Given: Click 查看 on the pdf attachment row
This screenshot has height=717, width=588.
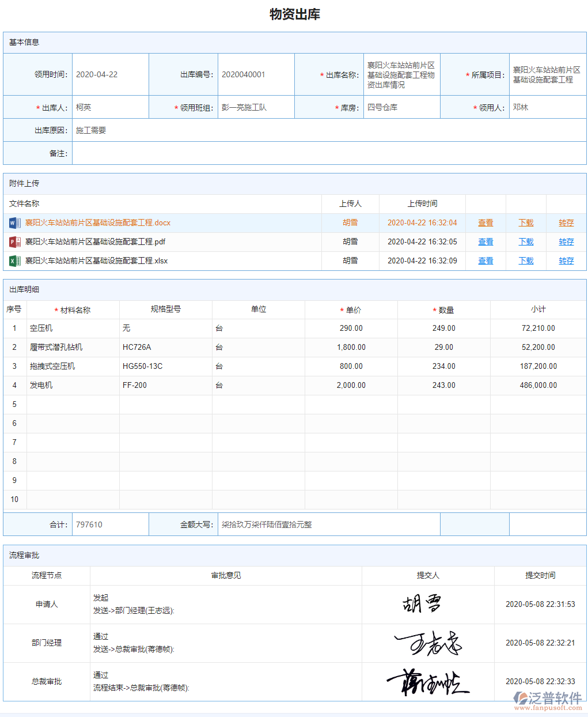Looking at the screenshot, I should point(485,241).
